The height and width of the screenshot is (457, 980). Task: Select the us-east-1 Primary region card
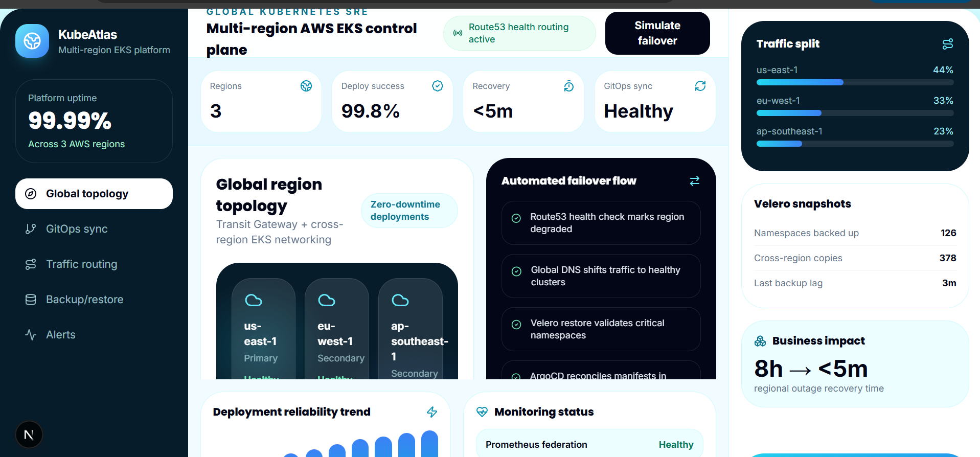click(263, 329)
